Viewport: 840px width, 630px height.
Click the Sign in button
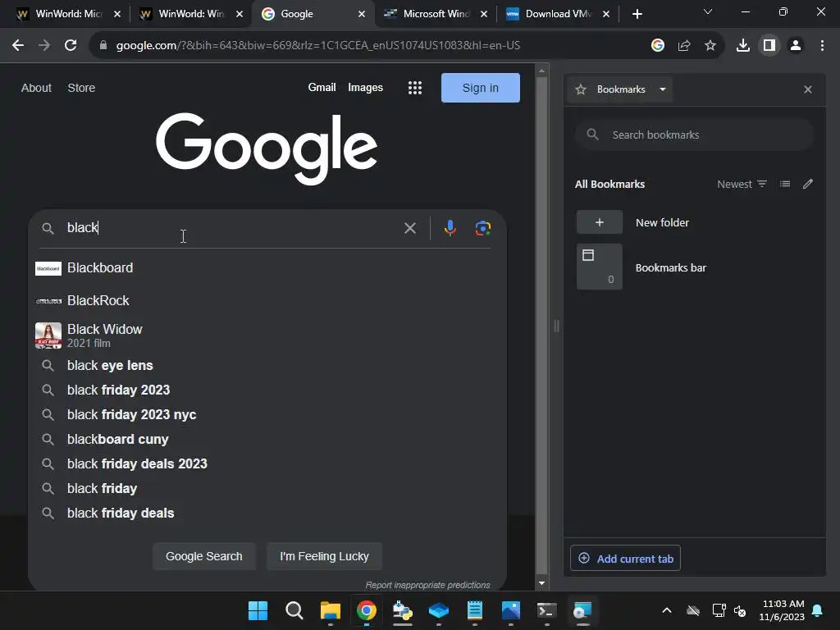481,88
